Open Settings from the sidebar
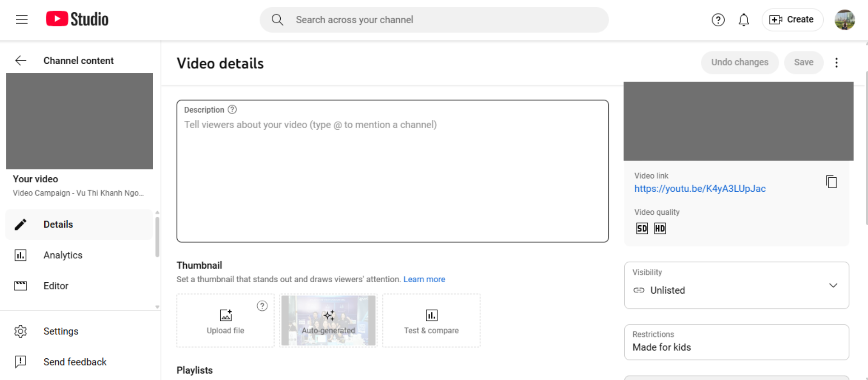This screenshot has height=380, width=868. pyautogui.click(x=61, y=331)
